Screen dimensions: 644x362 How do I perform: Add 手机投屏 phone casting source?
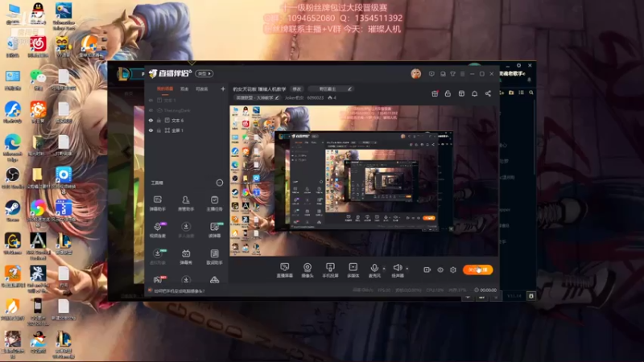[330, 270]
